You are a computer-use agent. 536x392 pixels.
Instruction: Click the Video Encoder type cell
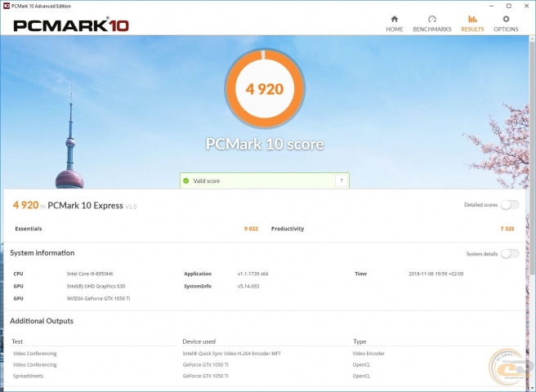(x=368, y=354)
